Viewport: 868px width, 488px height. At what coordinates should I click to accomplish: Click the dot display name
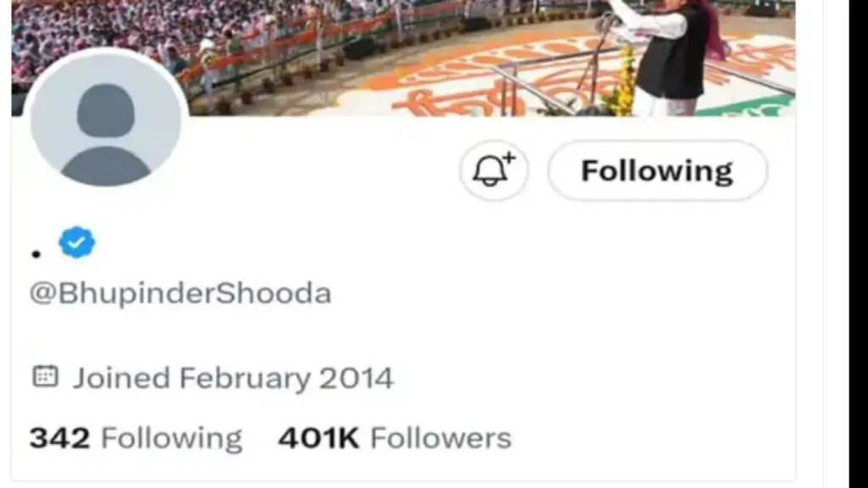coord(36,254)
